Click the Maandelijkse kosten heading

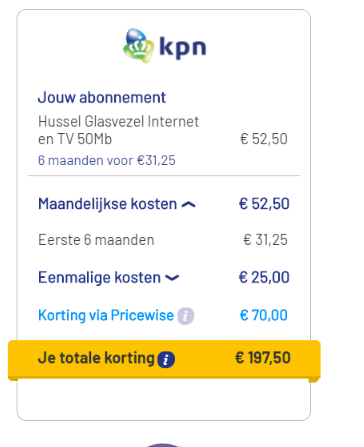107,204
